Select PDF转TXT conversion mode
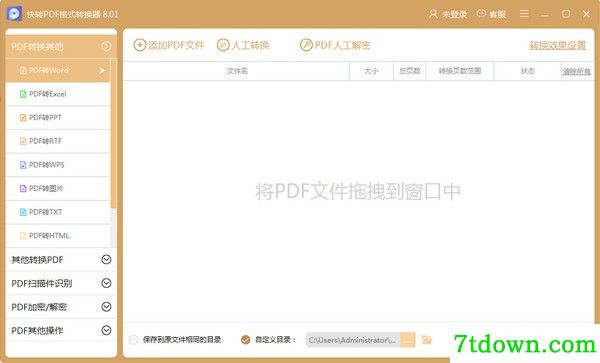600x363 pixels. 58,212
